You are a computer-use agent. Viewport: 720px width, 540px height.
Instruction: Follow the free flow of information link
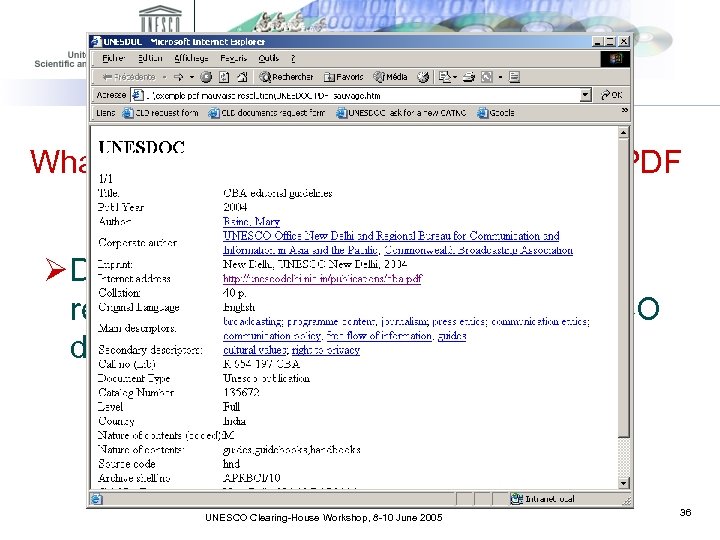point(379,336)
